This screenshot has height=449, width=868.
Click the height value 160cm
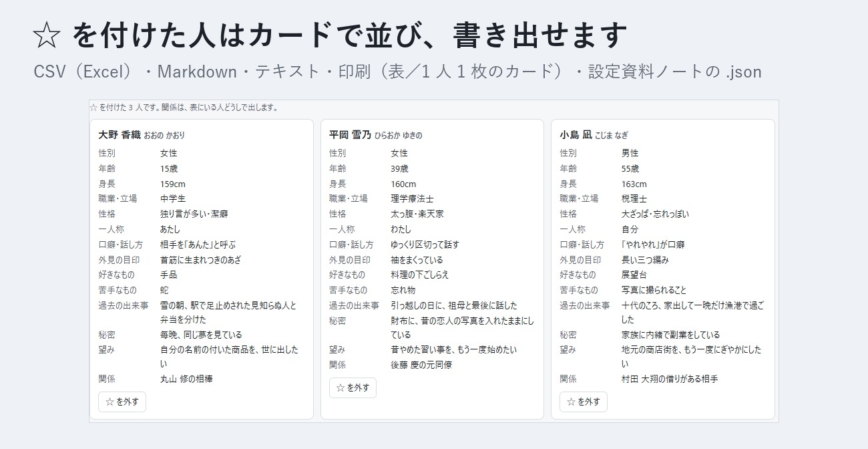pos(403,184)
